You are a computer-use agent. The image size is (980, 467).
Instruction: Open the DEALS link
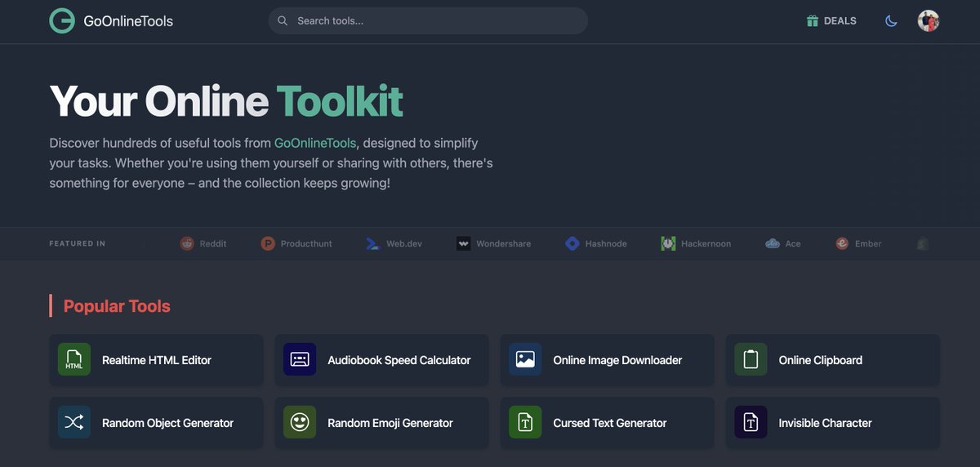(831, 21)
